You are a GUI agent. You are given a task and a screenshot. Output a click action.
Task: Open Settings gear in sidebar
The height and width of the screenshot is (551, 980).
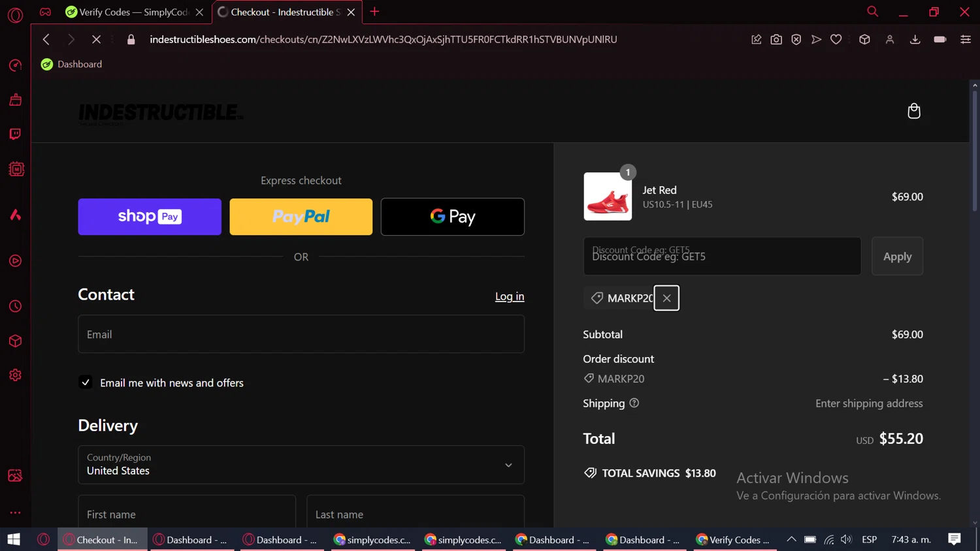pos(15,375)
